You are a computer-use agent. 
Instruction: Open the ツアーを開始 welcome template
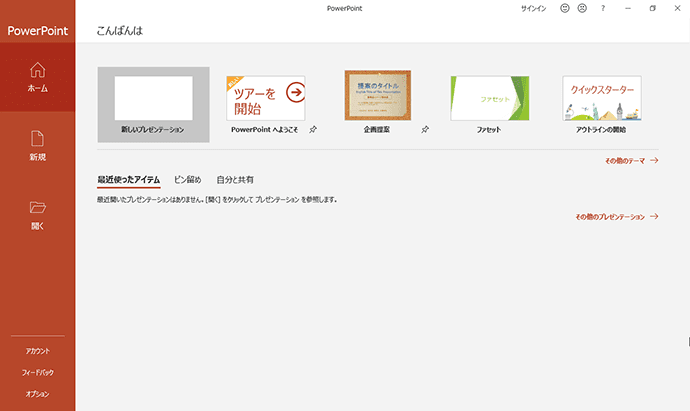coord(265,98)
